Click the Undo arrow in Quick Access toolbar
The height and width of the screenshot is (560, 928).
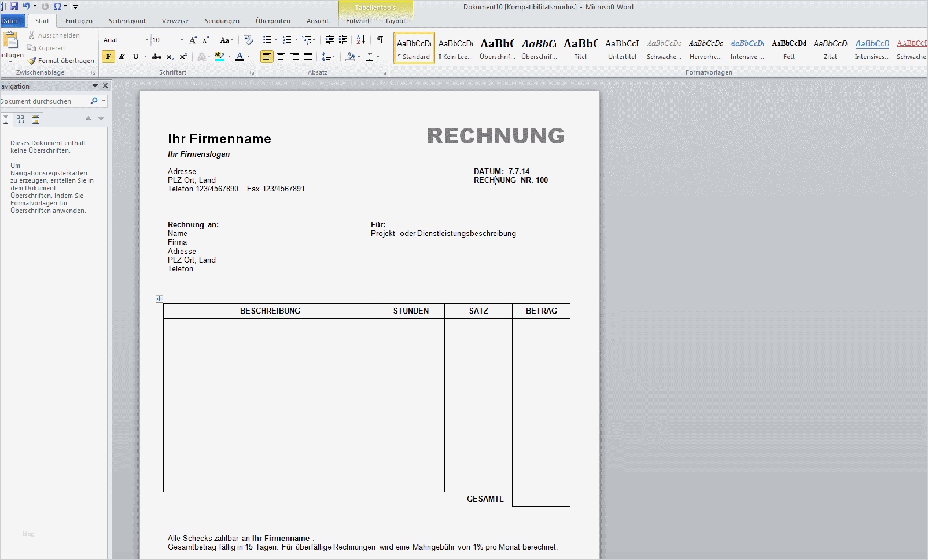click(x=27, y=6)
